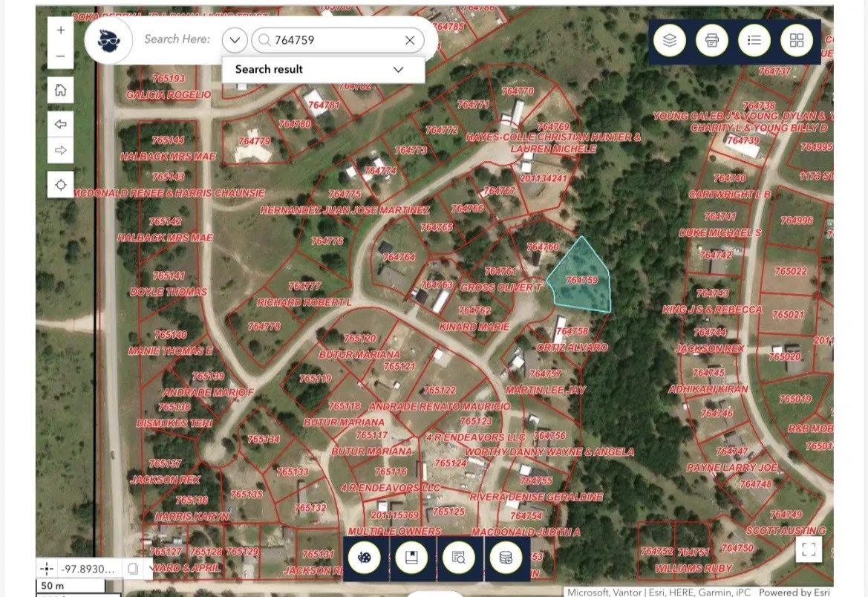Screen dimensions: 868x597
Task: Click owner label KINARD MARIE
Action: [x=474, y=327]
